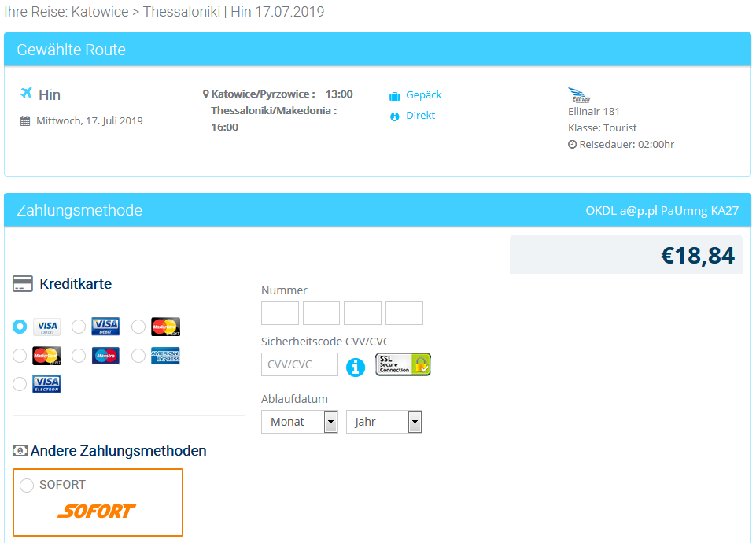The height and width of the screenshot is (543, 756).
Task: Click the banknote icon by Andere Zahlungsmethoden
Action: click(20, 450)
